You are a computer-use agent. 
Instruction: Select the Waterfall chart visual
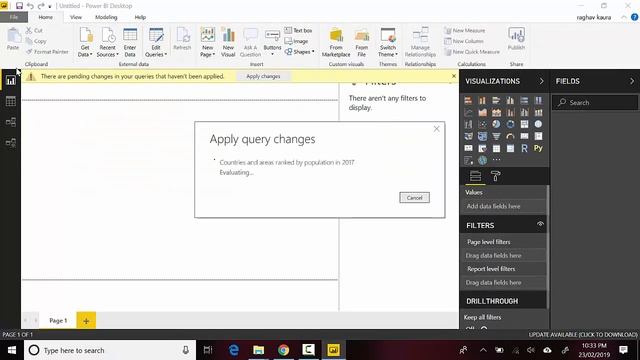pyautogui.click(x=468, y=124)
